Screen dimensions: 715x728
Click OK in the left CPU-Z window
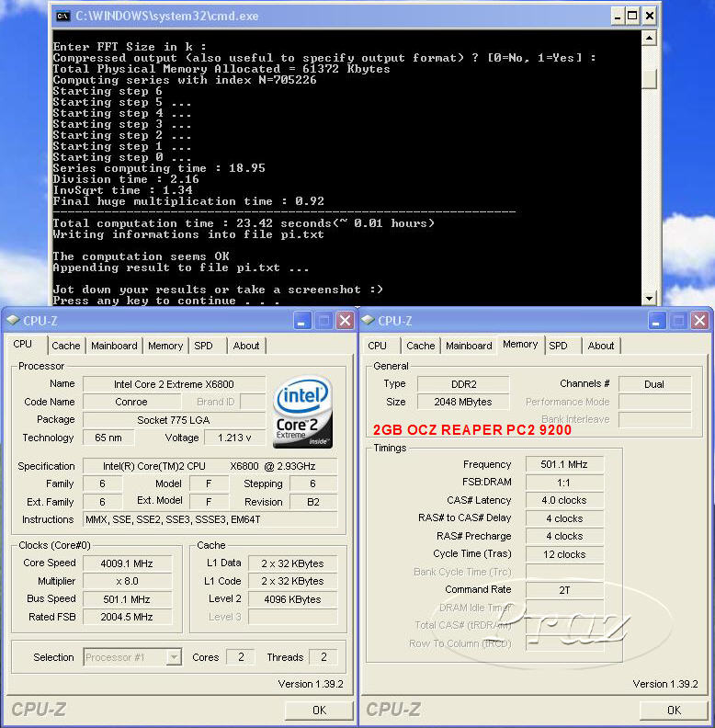point(319,710)
